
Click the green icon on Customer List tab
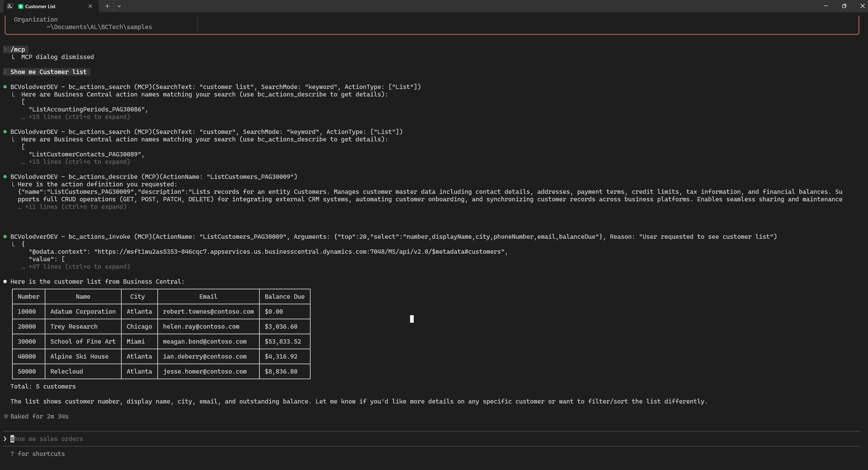tap(21, 6)
